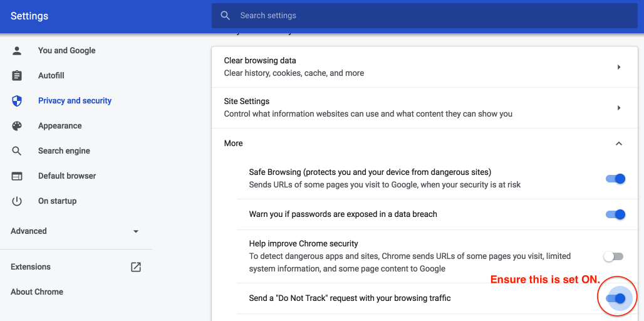Click "To detect dangerous apps and sites" description
This screenshot has height=321, width=644.
click(410, 262)
